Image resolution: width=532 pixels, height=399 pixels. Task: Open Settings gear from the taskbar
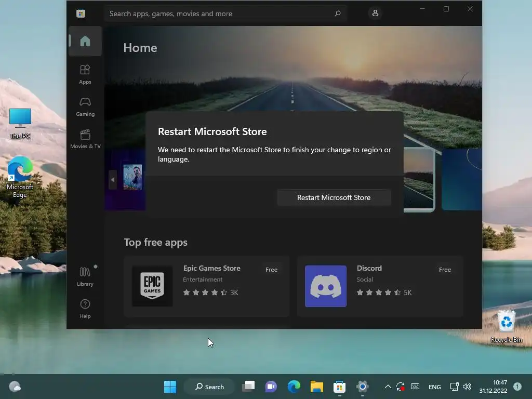tap(362, 387)
